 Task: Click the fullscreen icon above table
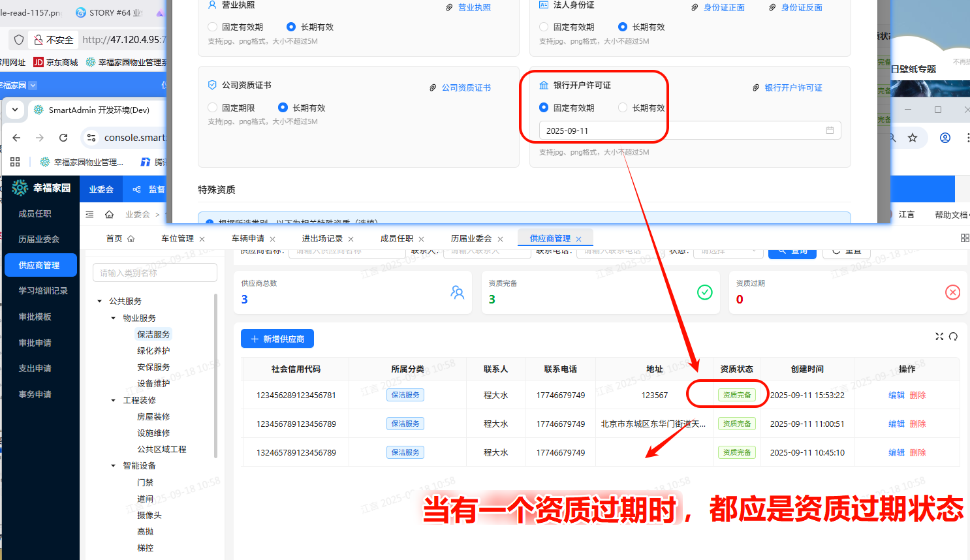point(939,337)
